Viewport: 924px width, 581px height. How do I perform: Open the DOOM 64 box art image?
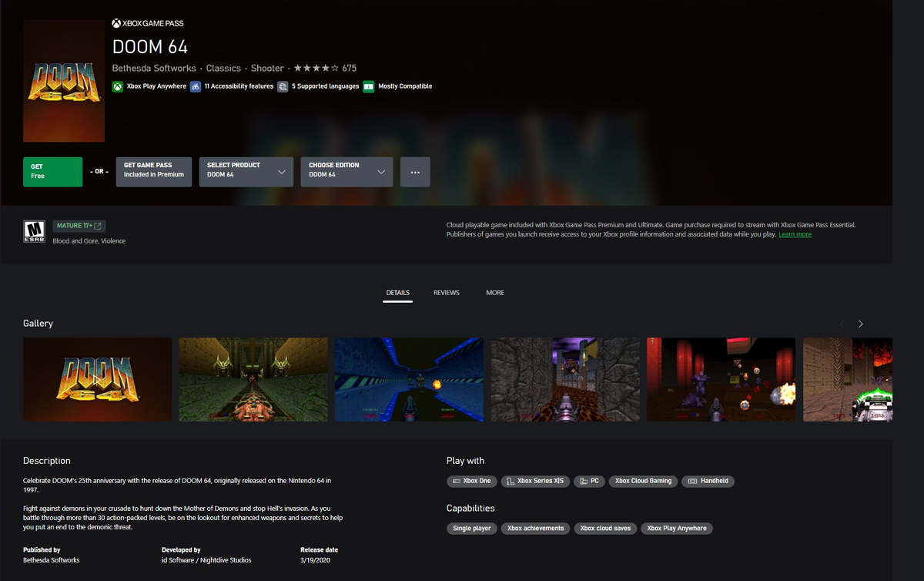click(64, 81)
